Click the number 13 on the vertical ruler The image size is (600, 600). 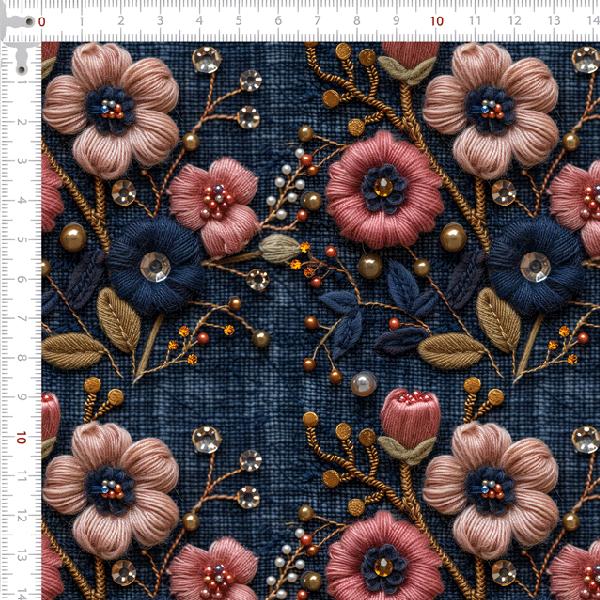(x=22, y=556)
